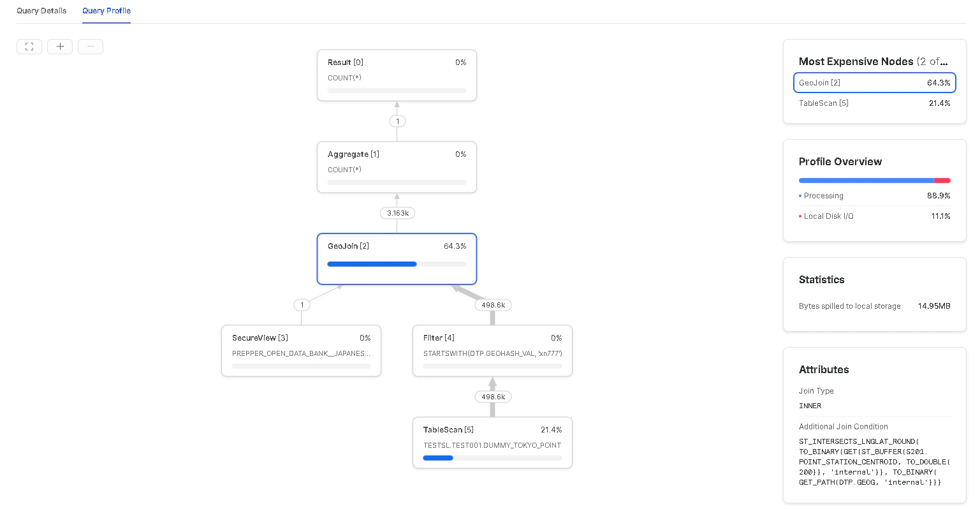980x509 pixels.
Task: Open the TableScan [5] node card
Action: click(492, 443)
